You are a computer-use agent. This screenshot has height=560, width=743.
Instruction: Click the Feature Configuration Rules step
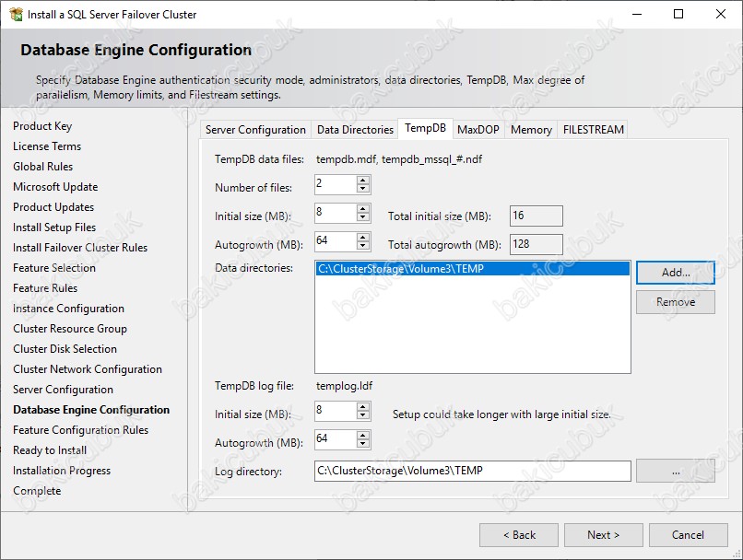tap(80, 430)
